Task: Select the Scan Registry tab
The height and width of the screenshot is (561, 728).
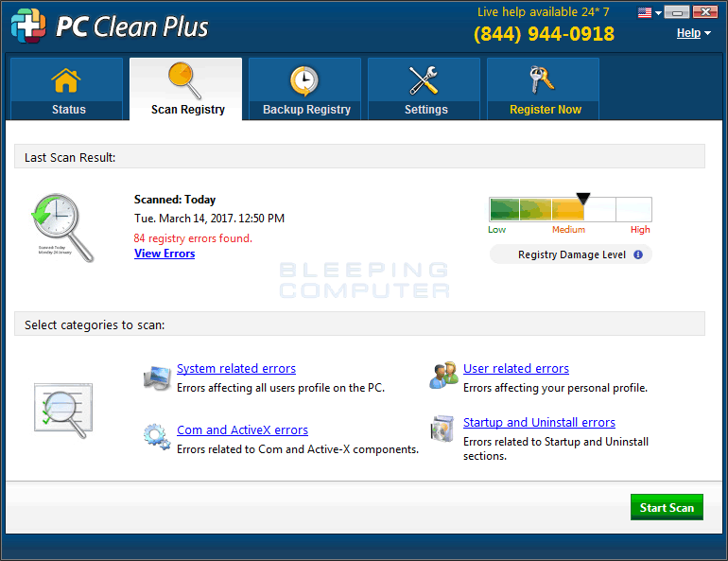Action: [x=185, y=89]
